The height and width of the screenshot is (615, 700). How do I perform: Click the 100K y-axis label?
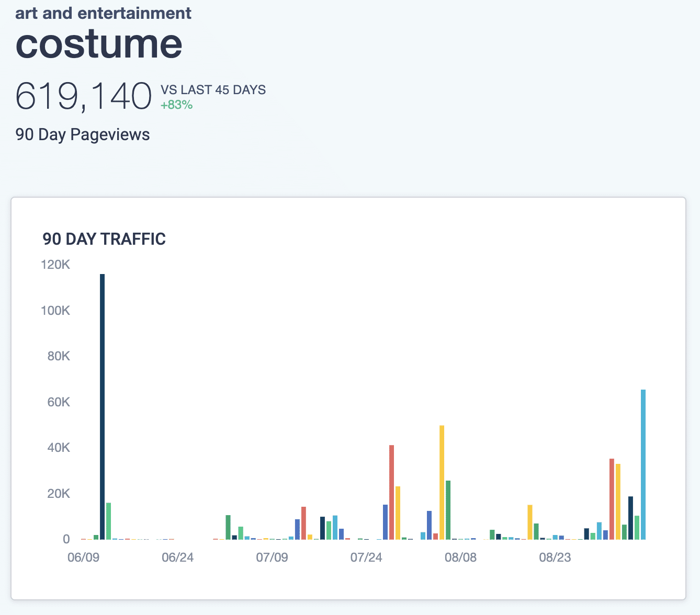tap(55, 311)
